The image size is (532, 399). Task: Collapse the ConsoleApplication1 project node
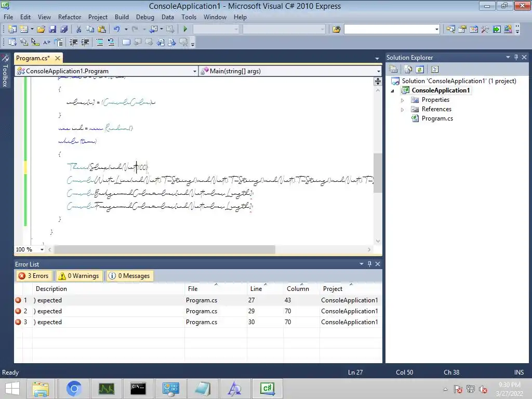(x=393, y=90)
